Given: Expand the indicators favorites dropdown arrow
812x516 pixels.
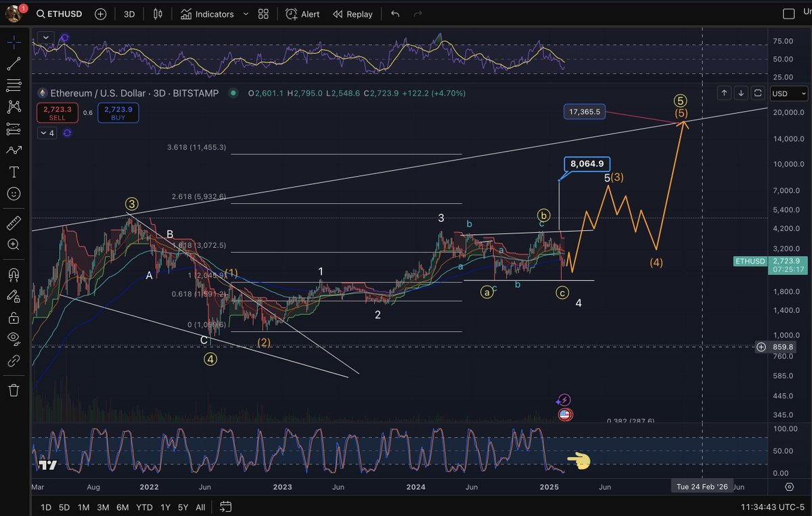Looking at the screenshot, I should [244, 14].
